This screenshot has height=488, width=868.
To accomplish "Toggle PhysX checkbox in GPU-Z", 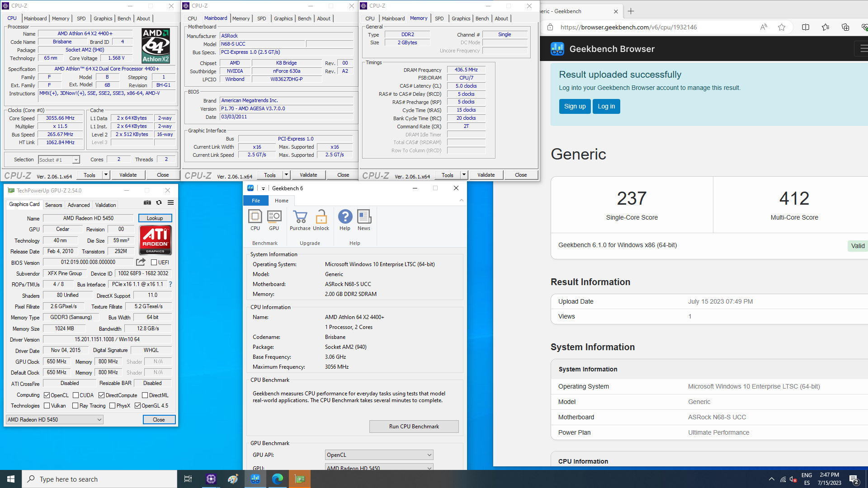I will click(112, 406).
